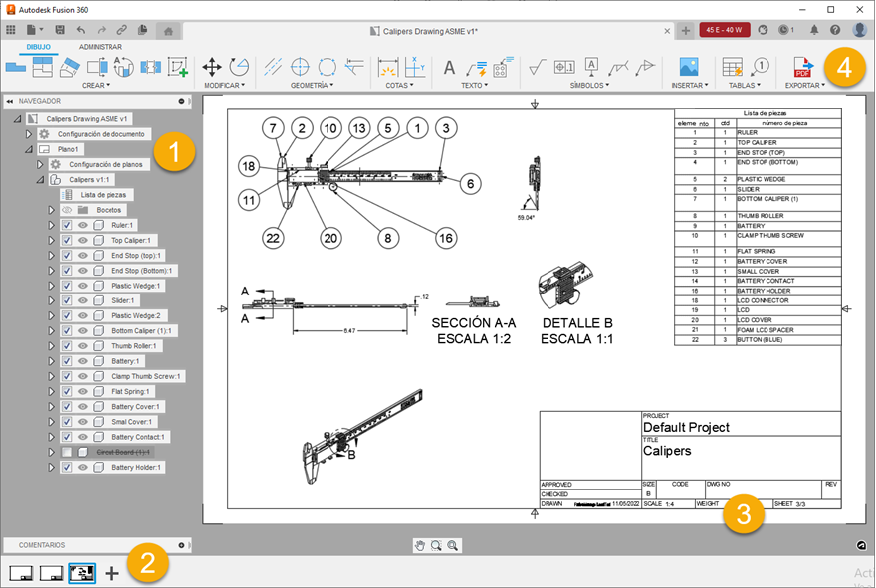Screen dimensions: 876x588
Task: Switch to the ADMINISTRAR tab
Action: 100,47
